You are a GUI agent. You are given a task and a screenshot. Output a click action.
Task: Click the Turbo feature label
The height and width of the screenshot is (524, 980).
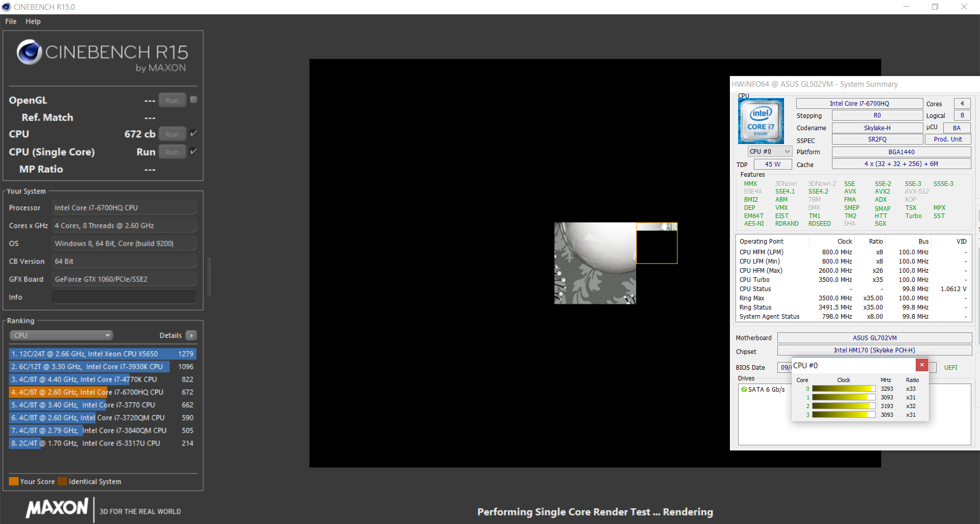coord(913,216)
